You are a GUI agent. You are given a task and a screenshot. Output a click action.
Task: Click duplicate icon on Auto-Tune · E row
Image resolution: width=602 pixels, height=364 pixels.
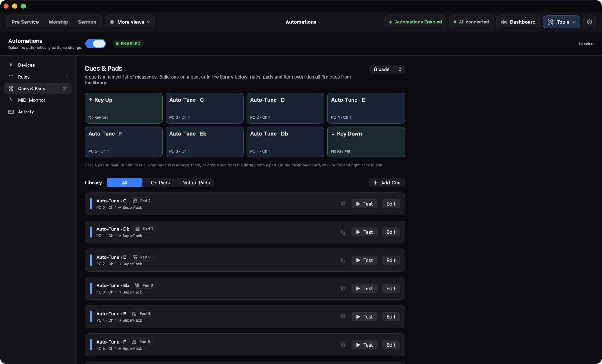click(344, 317)
